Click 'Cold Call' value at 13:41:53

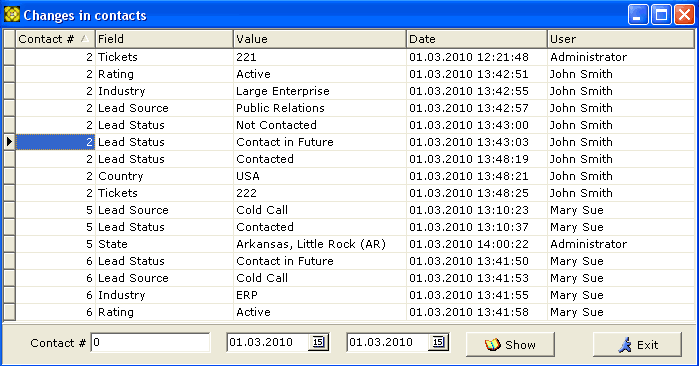click(x=320, y=278)
